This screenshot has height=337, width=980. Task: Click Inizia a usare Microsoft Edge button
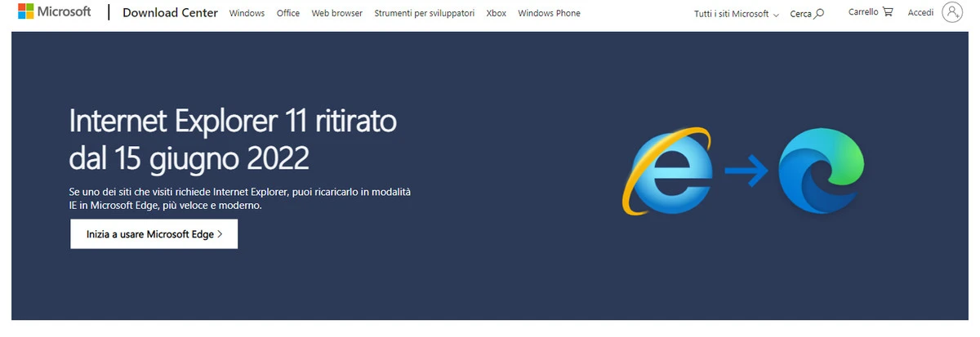[154, 234]
